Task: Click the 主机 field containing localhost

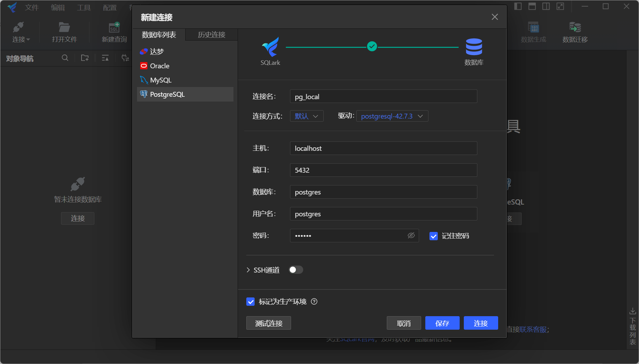Action: (383, 148)
